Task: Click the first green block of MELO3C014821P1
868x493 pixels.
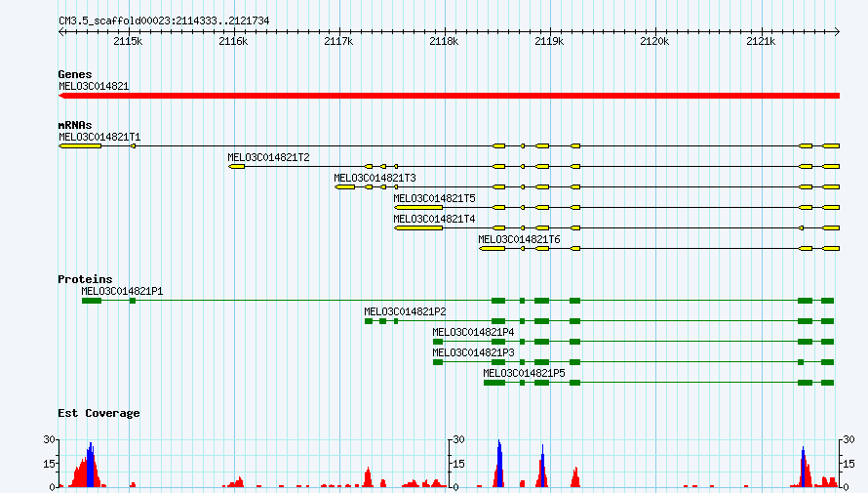Action: click(92, 301)
